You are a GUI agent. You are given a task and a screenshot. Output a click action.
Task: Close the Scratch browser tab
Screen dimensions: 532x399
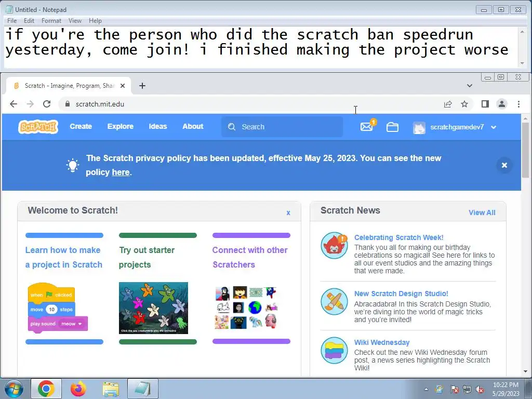coord(123,86)
